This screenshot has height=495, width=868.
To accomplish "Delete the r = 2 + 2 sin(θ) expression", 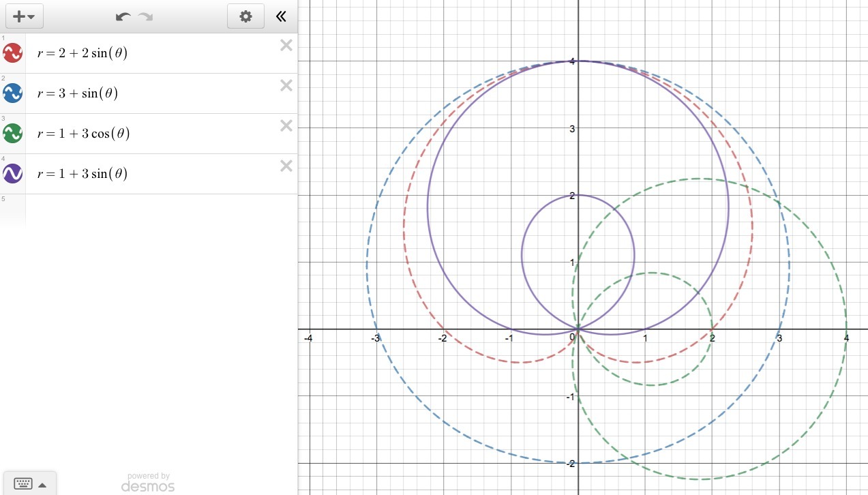I will (286, 46).
